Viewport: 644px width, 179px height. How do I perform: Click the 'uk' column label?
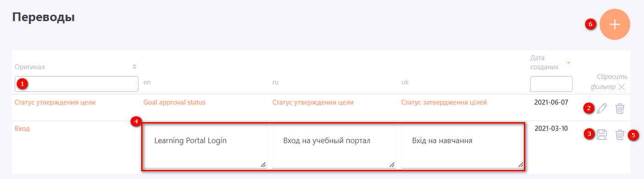[x=405, y=83]
